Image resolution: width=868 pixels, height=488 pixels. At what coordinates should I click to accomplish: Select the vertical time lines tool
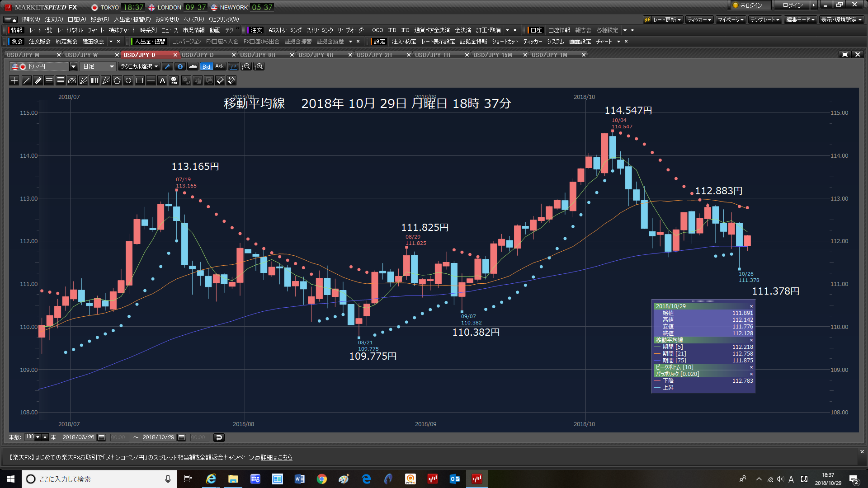[94, 81]
